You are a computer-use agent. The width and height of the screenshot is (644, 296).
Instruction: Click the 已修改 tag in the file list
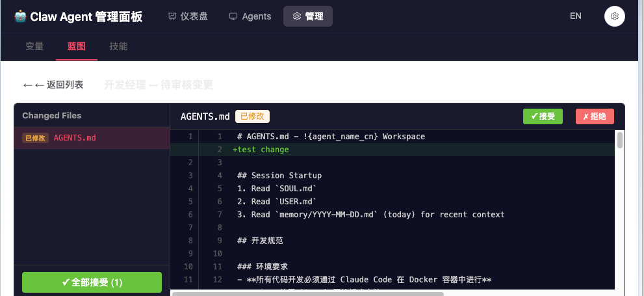(x=35, y=138)
